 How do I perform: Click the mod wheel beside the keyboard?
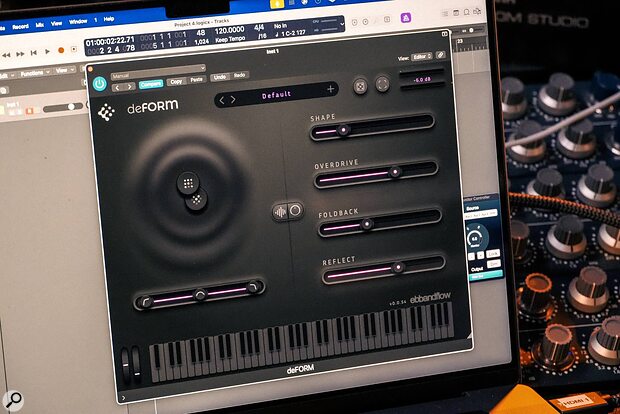(136, 363)
